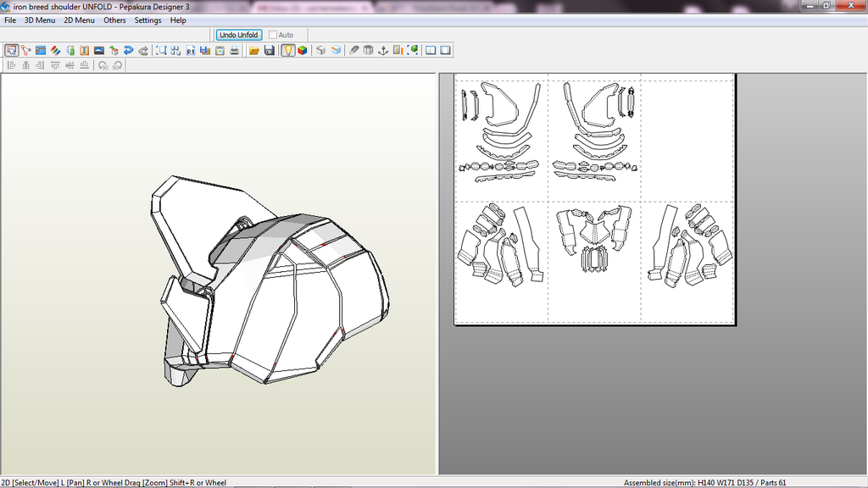Click the save floppy disk icon
Viewport: 868px width, 488px height.
pos(269,51)
